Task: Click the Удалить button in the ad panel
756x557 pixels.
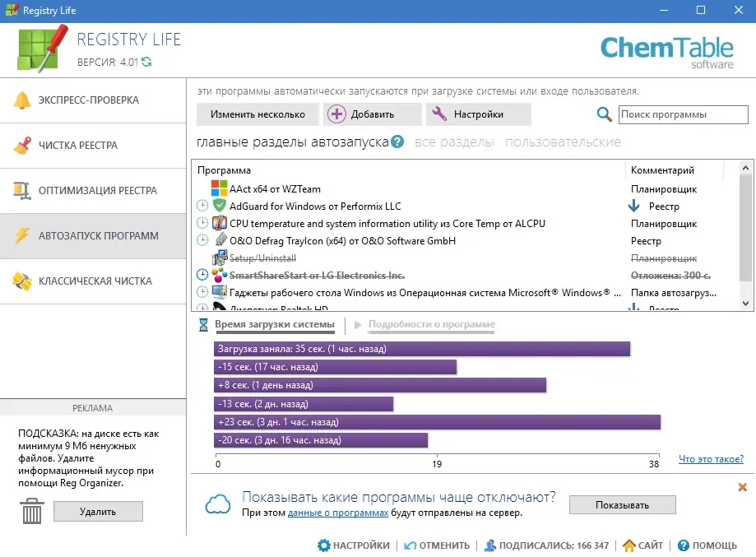Action: click(98, 512)
